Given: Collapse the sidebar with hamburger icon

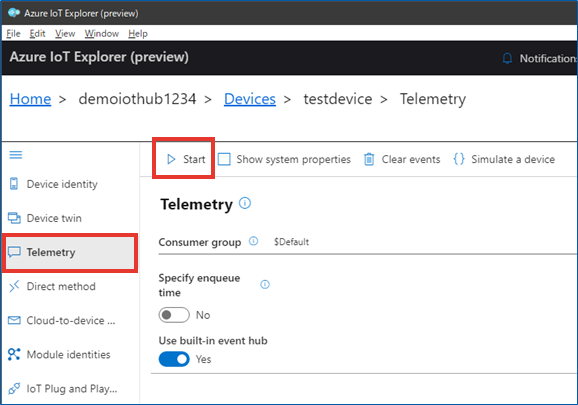Looking at the screenshot, I should [16, 155].
